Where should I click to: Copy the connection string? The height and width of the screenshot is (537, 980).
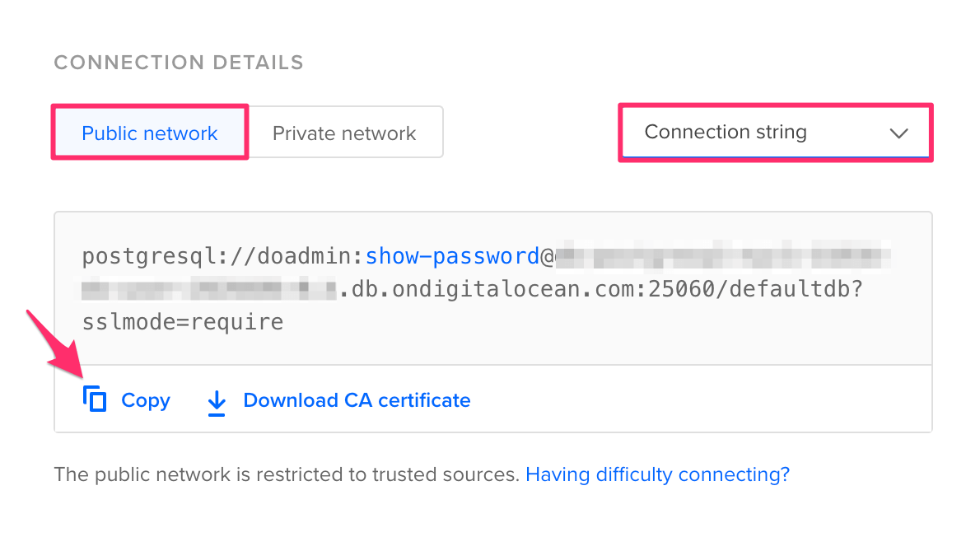(145, 400)
